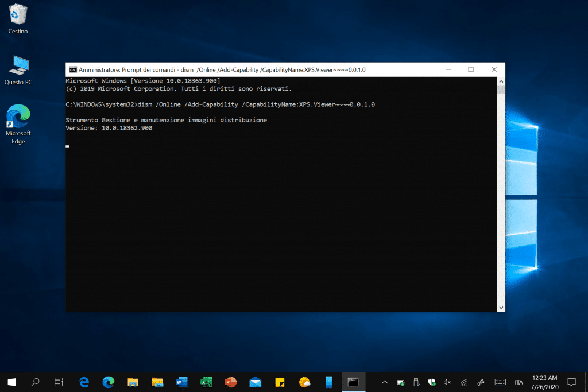
Task: Open the Cestino recycle bin icon
Action: click(x=18, y=16)
